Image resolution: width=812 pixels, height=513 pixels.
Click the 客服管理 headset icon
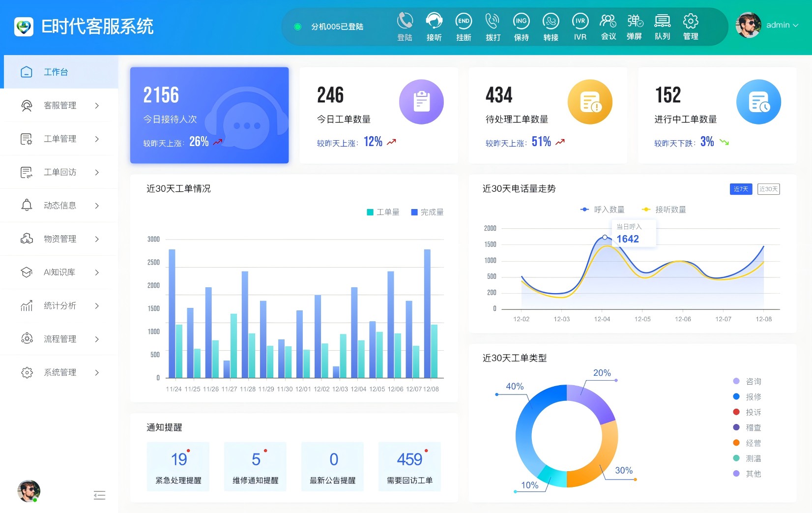(27, 105)
